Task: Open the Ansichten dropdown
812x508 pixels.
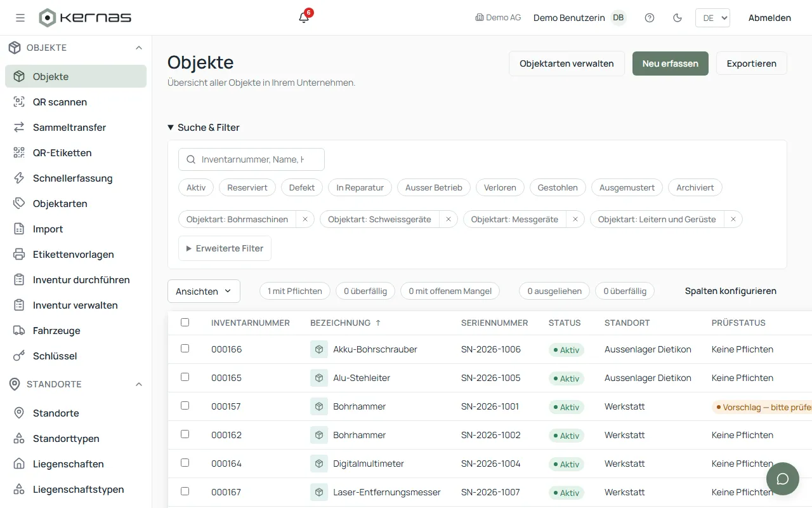Action: (x=204, y=291)
